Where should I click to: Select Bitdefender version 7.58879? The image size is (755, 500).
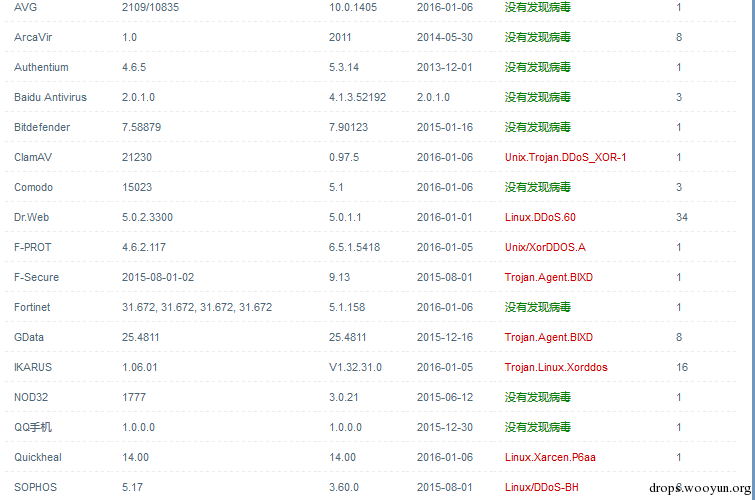click(x=142, y=127)
